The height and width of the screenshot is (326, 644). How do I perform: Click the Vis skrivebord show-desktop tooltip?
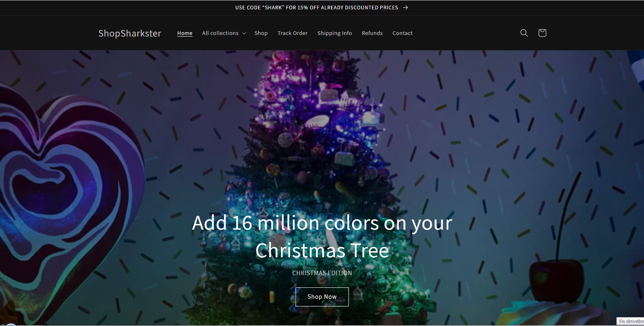[630, 321]
